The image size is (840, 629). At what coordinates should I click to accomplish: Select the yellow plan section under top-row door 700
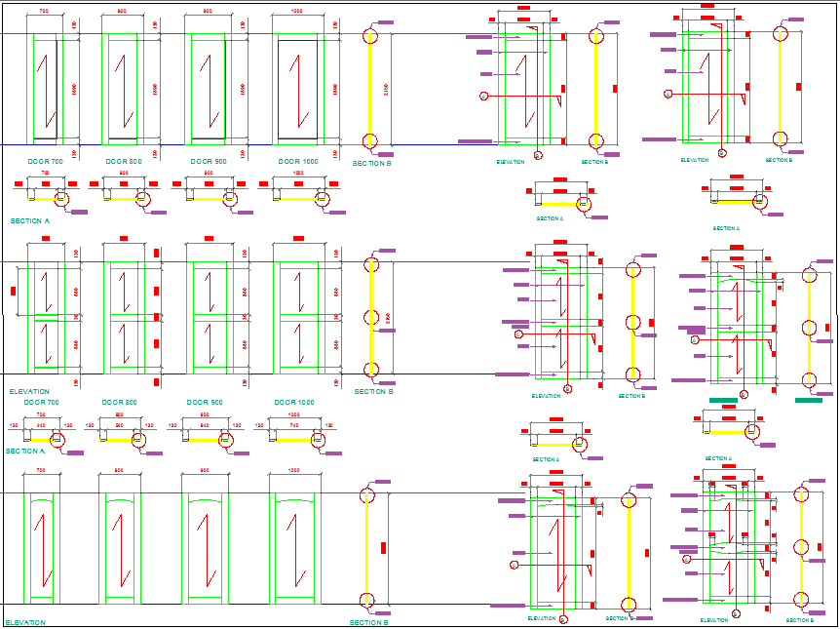click(x=45, y=199)
